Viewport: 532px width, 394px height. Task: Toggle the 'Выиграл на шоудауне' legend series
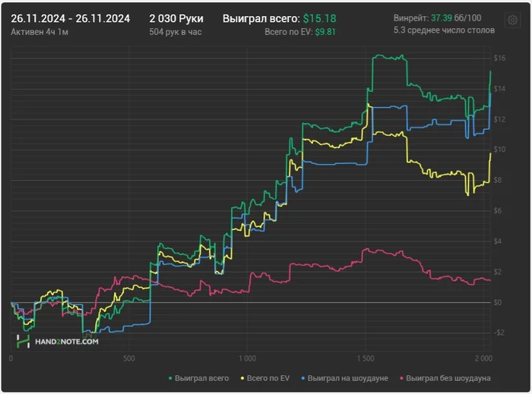(345, 378)
